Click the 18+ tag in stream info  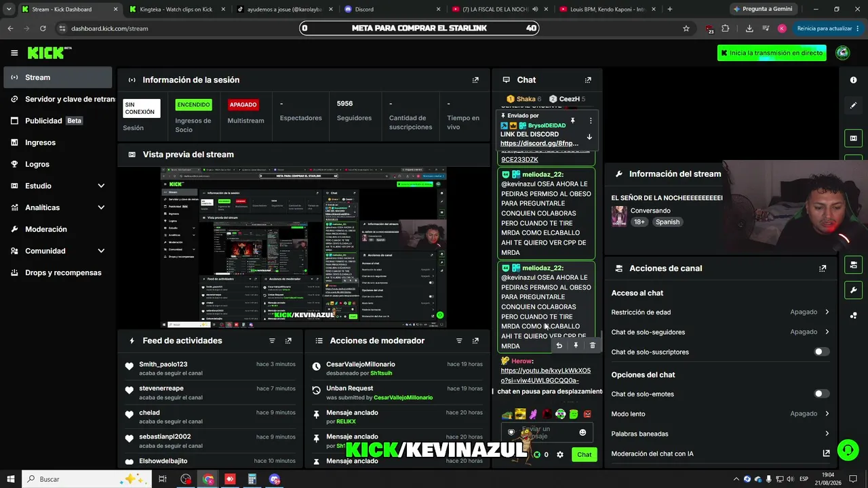[x=639, y=222]
